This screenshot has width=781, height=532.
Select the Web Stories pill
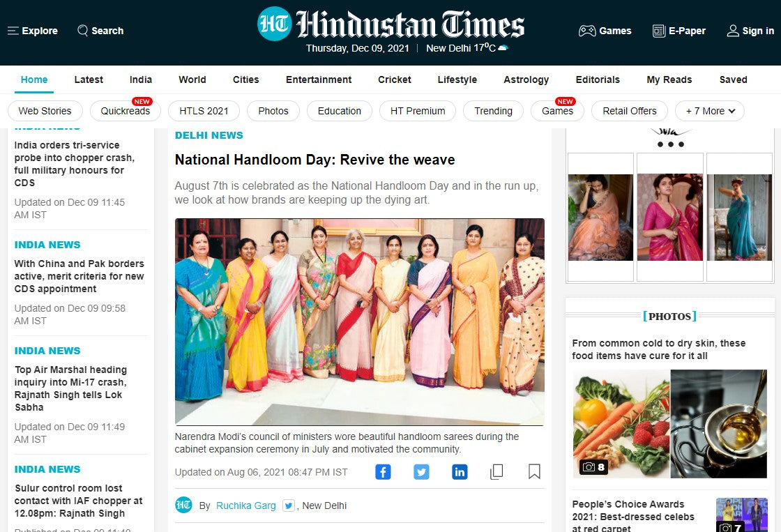pos(45,111)
